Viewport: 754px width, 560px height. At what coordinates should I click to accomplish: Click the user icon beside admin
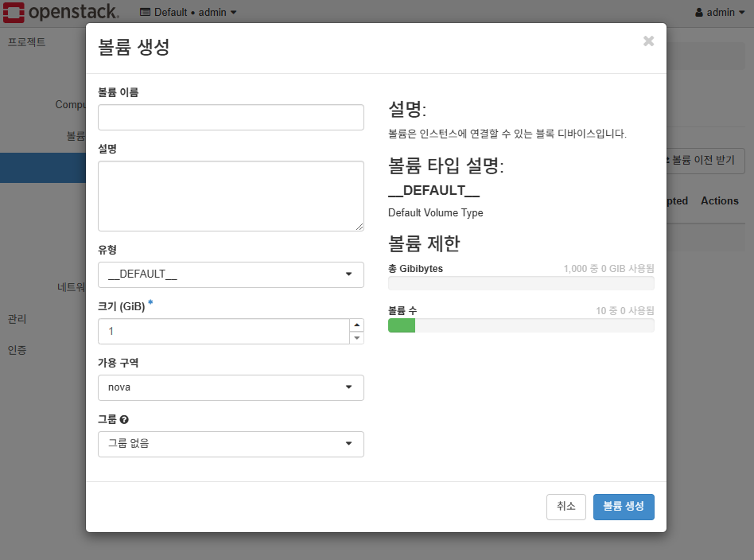[699, 13]
